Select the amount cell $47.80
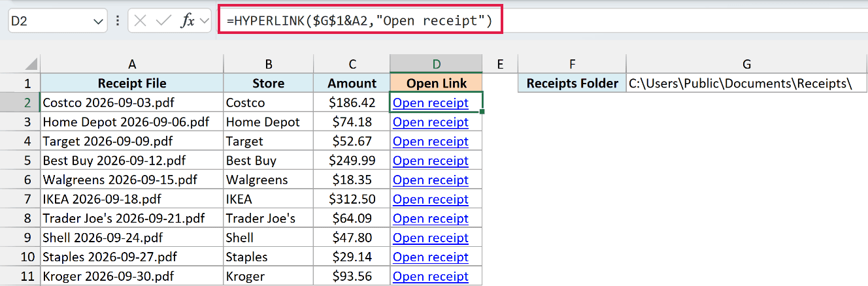This screenshot has width=868, height=286. [x=352, y=238]
